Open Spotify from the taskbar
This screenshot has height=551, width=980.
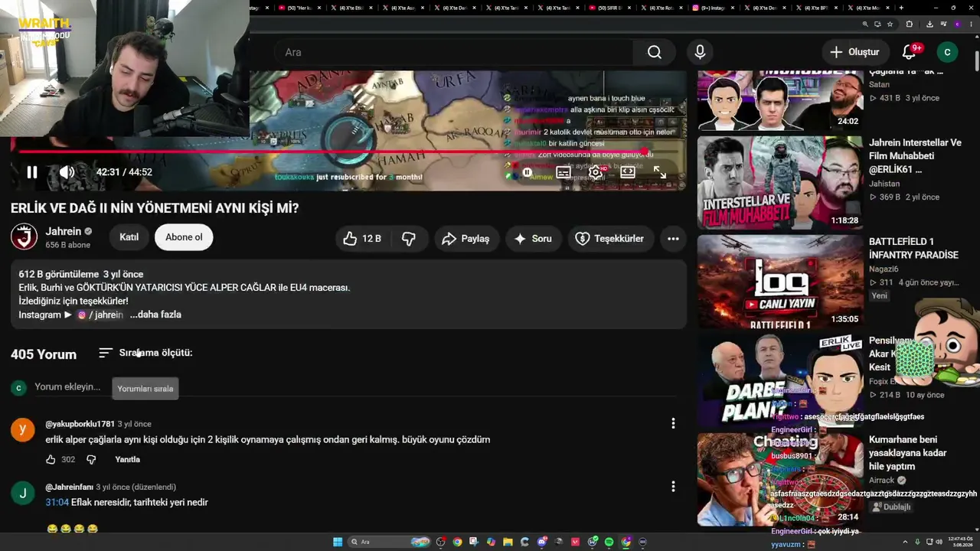tap(609, 542)
